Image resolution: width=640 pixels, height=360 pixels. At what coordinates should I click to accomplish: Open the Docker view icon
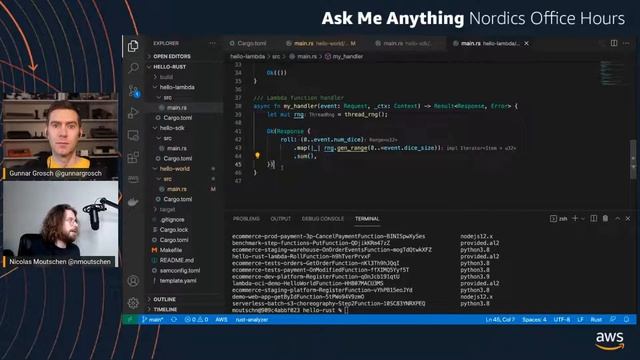pos(133,202)
